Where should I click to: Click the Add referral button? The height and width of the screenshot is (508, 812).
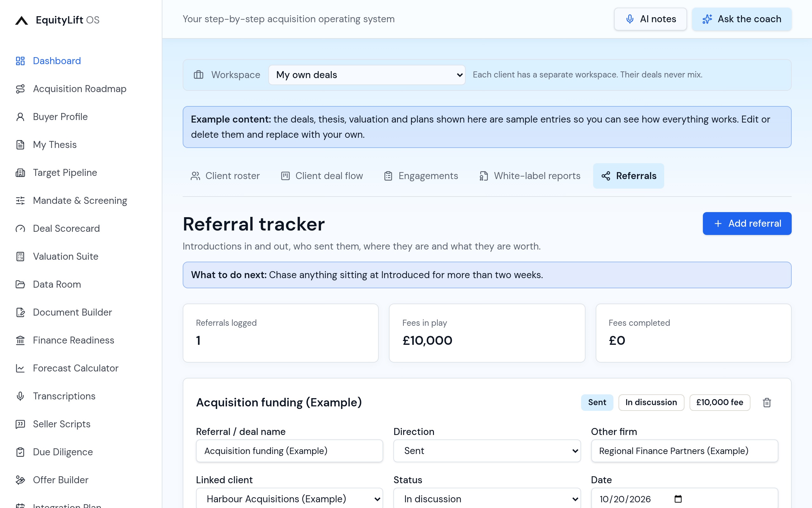click(x=747, y=224)
